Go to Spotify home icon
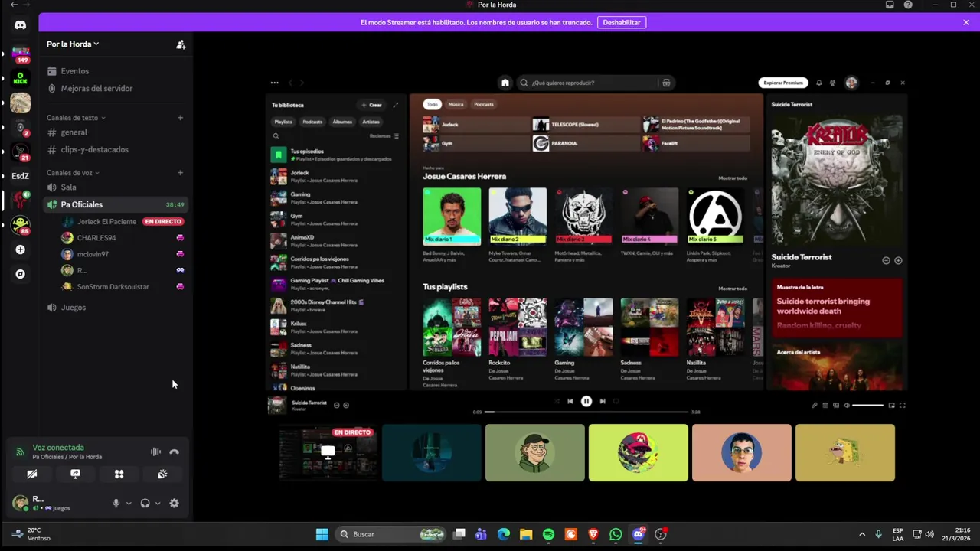Screen dimensions: 980x551 coord(505,83)
